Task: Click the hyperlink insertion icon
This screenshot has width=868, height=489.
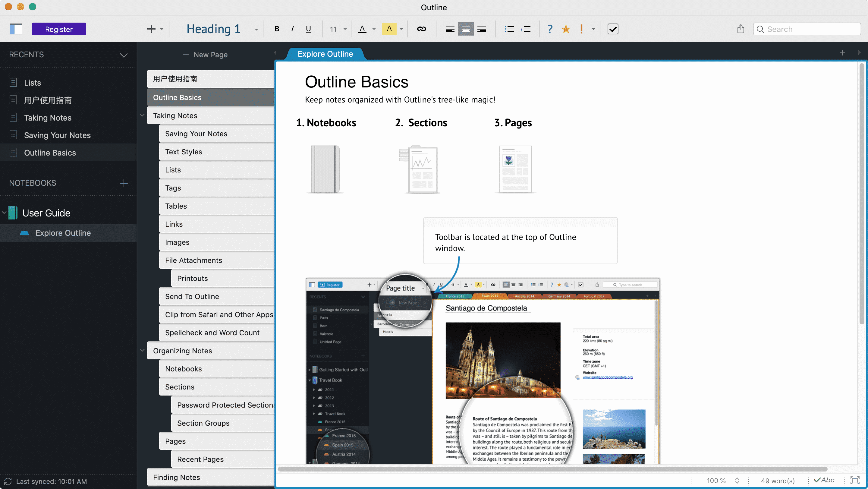Action: tap(421, 29)
